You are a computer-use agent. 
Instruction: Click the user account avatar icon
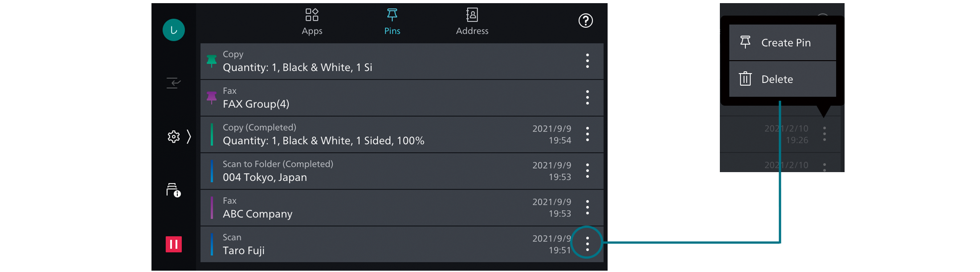174,30
